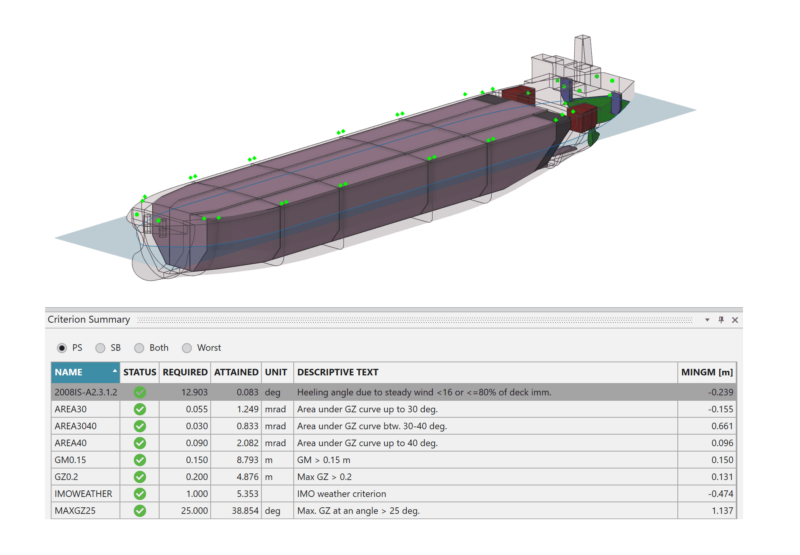Click the green status check for AREA30
The width and height of the screenshot is (800, 555).
(140, 409)
